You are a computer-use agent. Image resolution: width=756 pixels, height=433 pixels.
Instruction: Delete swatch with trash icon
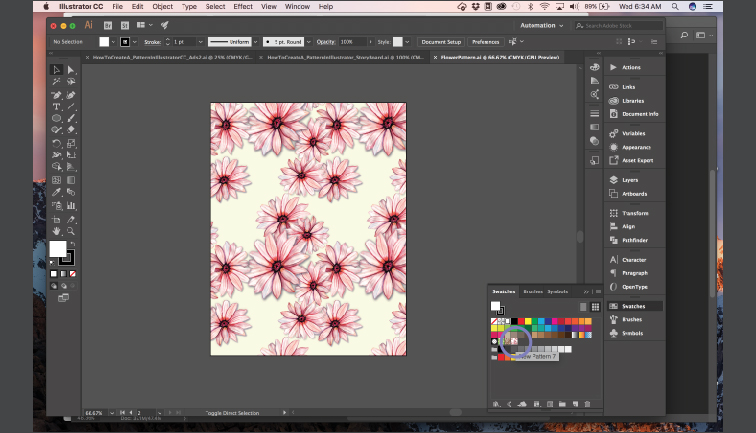587,404
